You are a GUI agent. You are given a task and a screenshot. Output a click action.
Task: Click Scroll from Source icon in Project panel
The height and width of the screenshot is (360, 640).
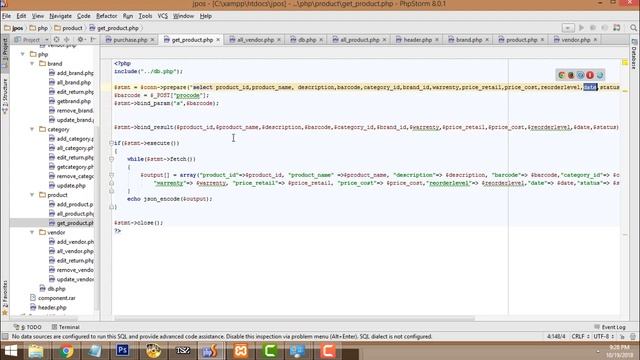point(56,40)
